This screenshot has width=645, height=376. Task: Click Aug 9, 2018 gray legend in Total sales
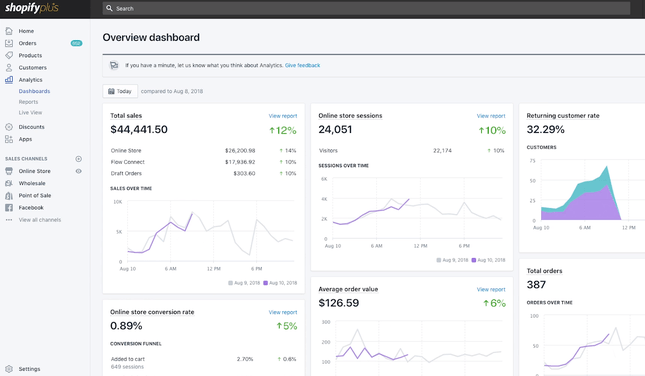click(x=244, y=283)
